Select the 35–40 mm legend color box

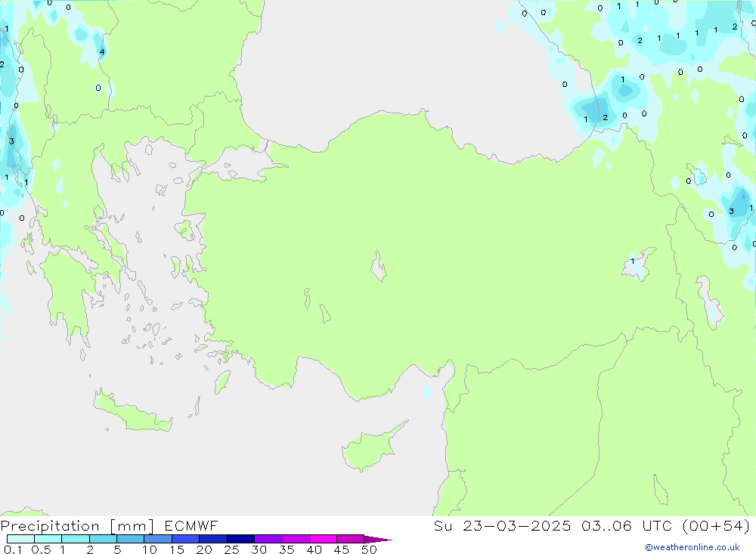click(295, 539)
